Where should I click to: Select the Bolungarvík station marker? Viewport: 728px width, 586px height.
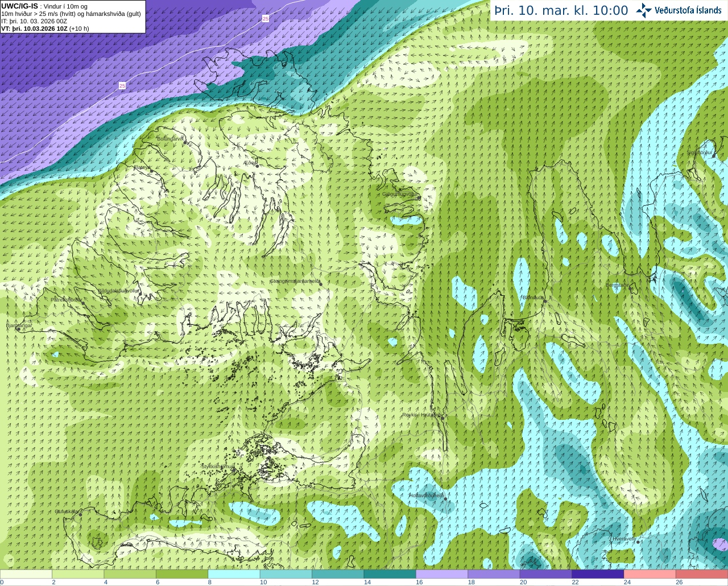pos(185,143)
